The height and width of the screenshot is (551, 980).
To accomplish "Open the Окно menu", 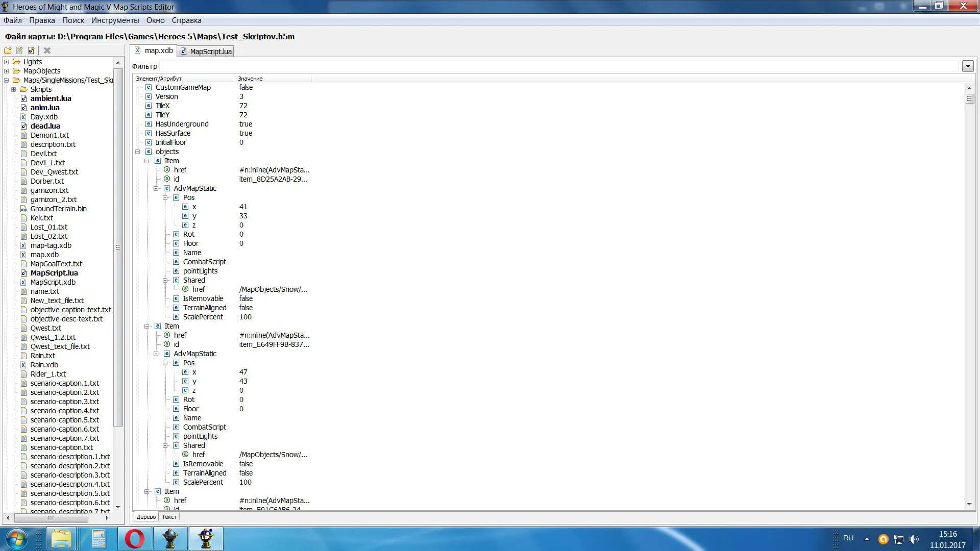I will [155, 20].
